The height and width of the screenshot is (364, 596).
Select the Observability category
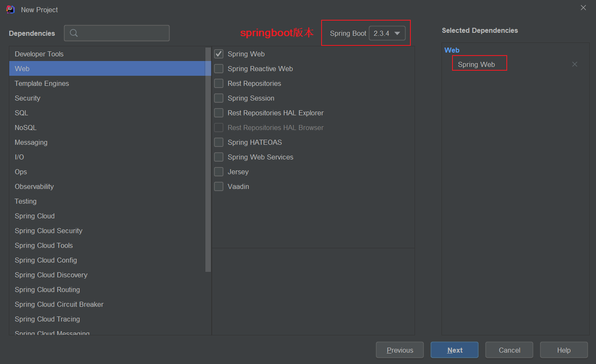click(x=107, y=186)
